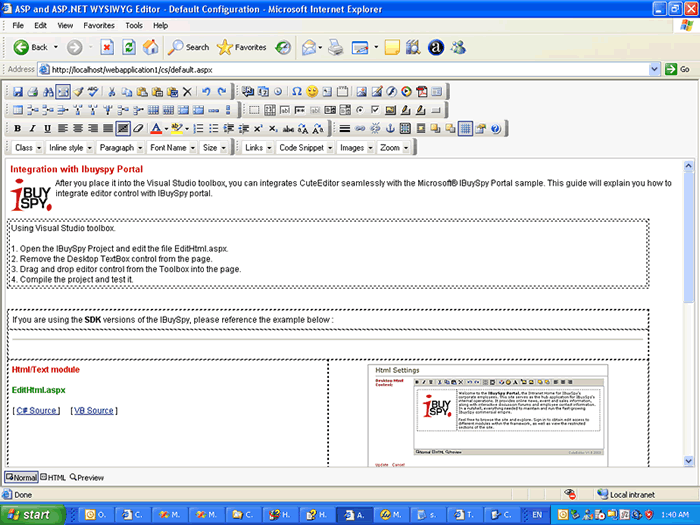Run the spell check ABC icon
The width and height of the screenshot is (700, 525).
point(93,92)
